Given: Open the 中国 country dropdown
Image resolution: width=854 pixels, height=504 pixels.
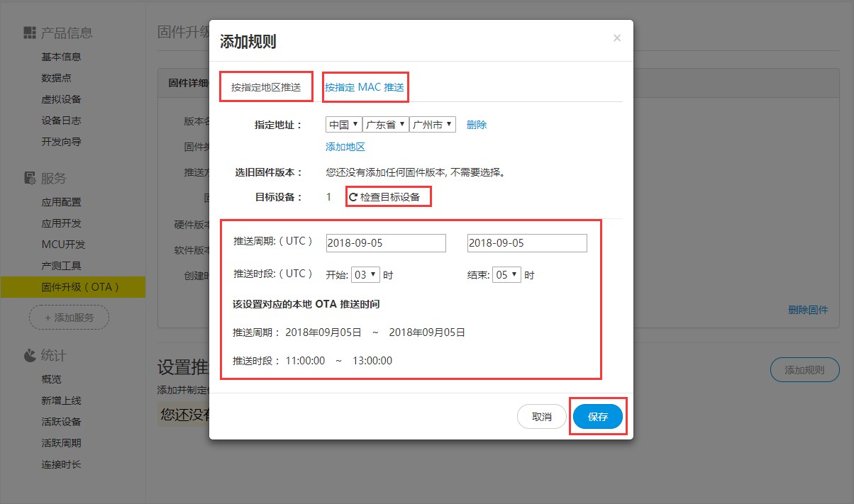Looking at the screenshot, I should pyautogui.click(x=343, y=125).
